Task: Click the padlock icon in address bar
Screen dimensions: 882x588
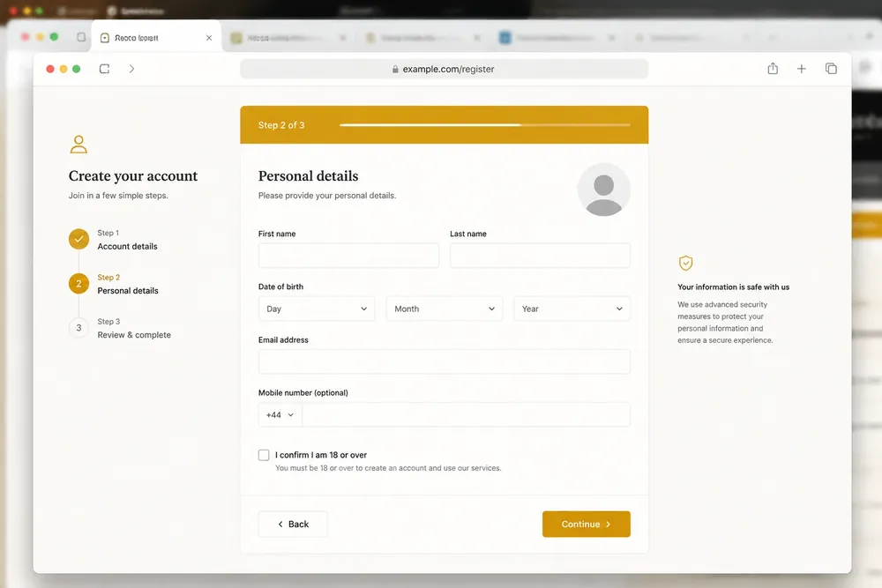Action: (395, 69)
